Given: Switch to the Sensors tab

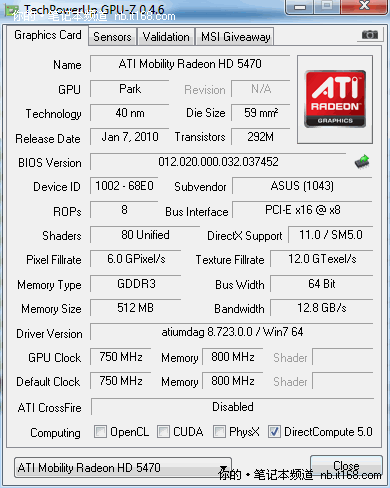Looking at the screenshot, I should click(112, 37).
